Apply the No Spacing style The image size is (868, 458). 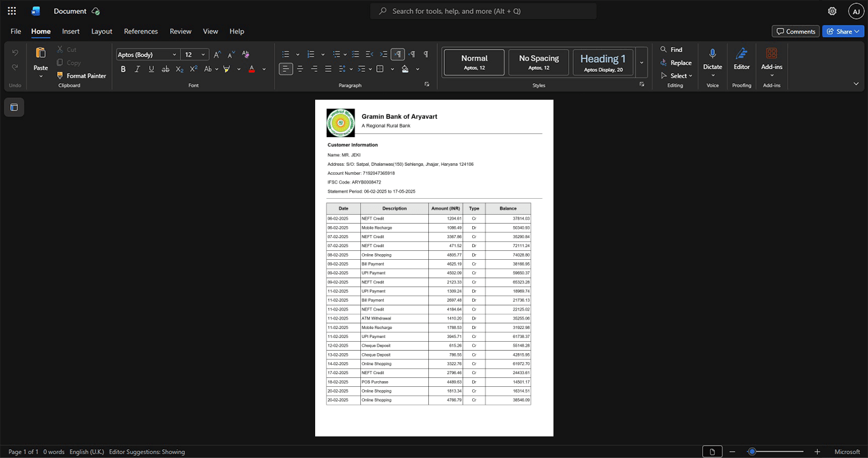(x=539, y=62)
